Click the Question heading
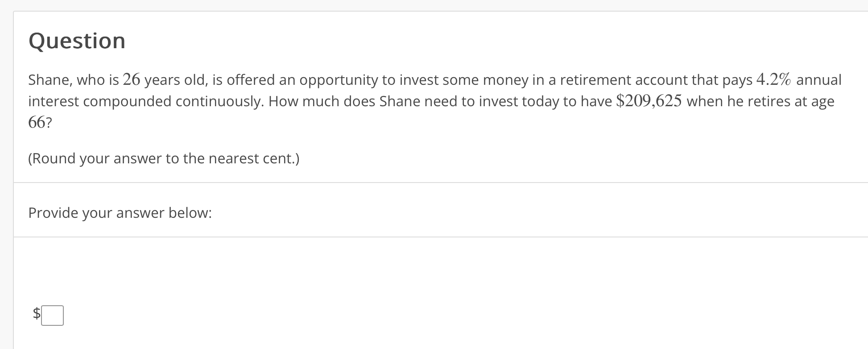Image resolution: width=868 pixels, height=349 pixels. 76,41
